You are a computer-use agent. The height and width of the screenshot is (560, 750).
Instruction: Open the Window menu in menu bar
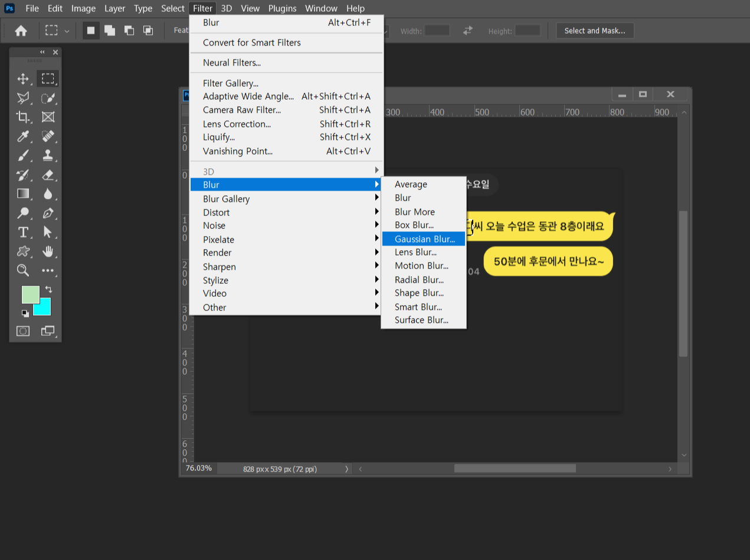[x=321, y=8]
